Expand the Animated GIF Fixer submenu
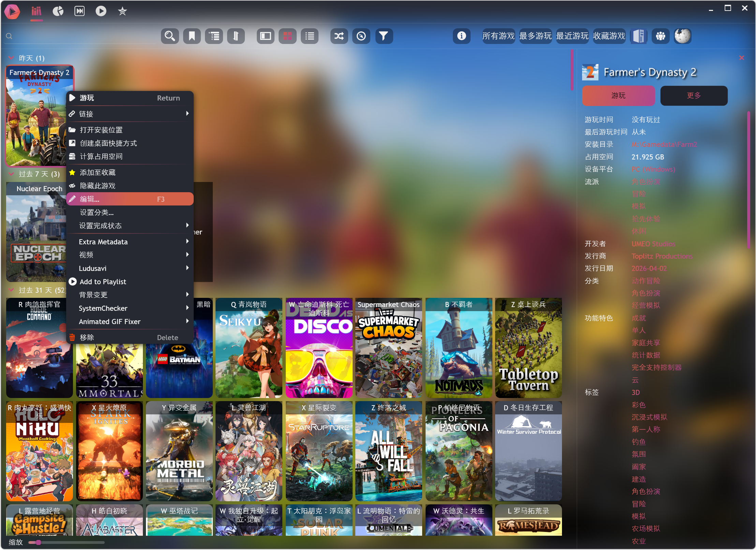This screenshot has width=756, height=550. point(130,322)
